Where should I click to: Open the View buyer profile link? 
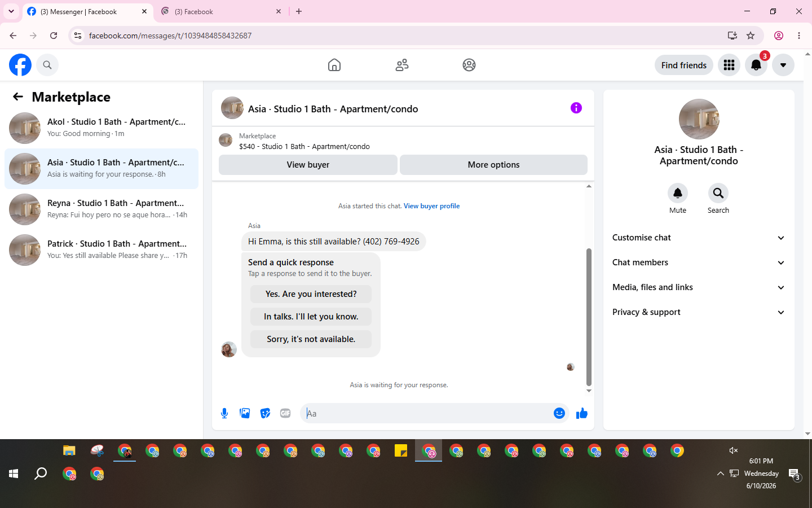coord(431,206)
